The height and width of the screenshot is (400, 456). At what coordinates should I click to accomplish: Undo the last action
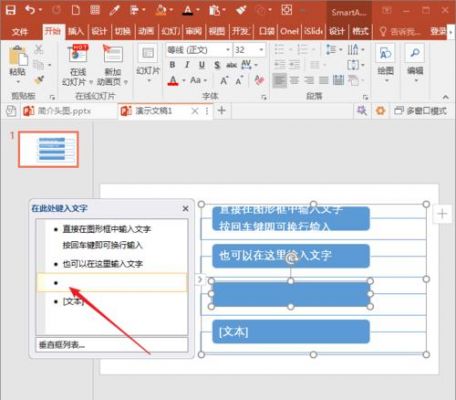point(30,10)
